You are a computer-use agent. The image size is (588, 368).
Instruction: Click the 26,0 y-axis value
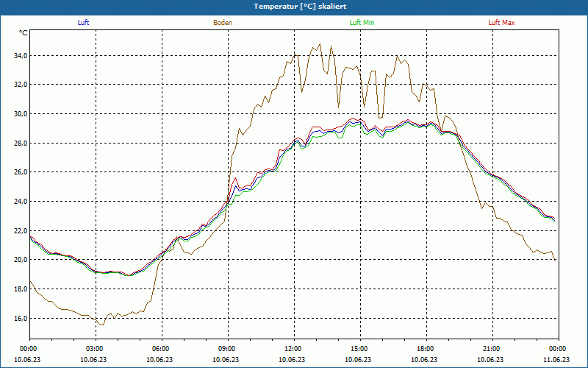[x=21, y=172]
